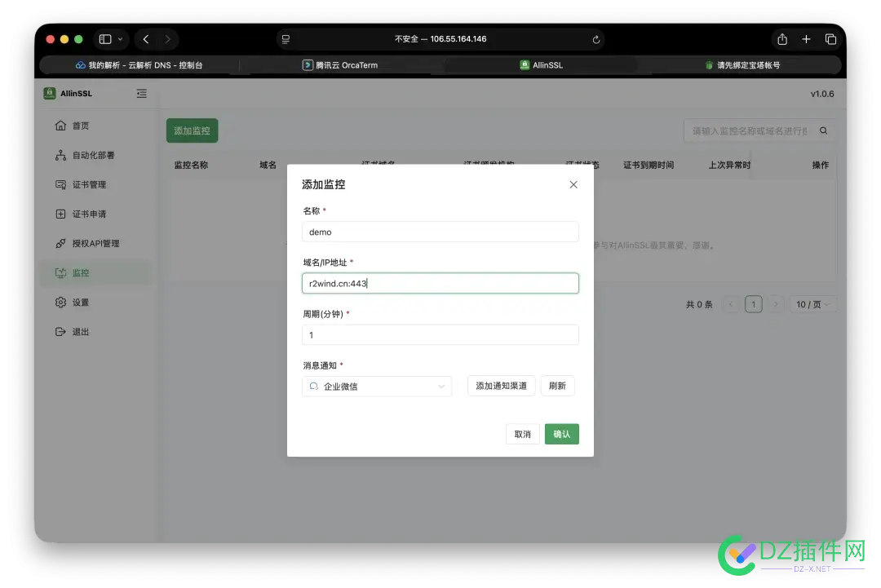Screen dimensions: 881x588
Task: Click the 取消 cancel button
Action: point(523,434)
